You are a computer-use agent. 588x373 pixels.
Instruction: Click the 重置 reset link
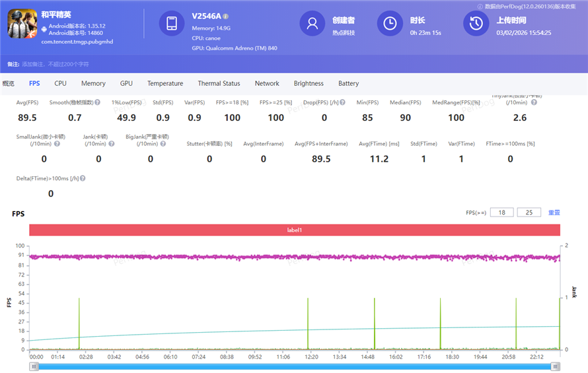[554, 213]
